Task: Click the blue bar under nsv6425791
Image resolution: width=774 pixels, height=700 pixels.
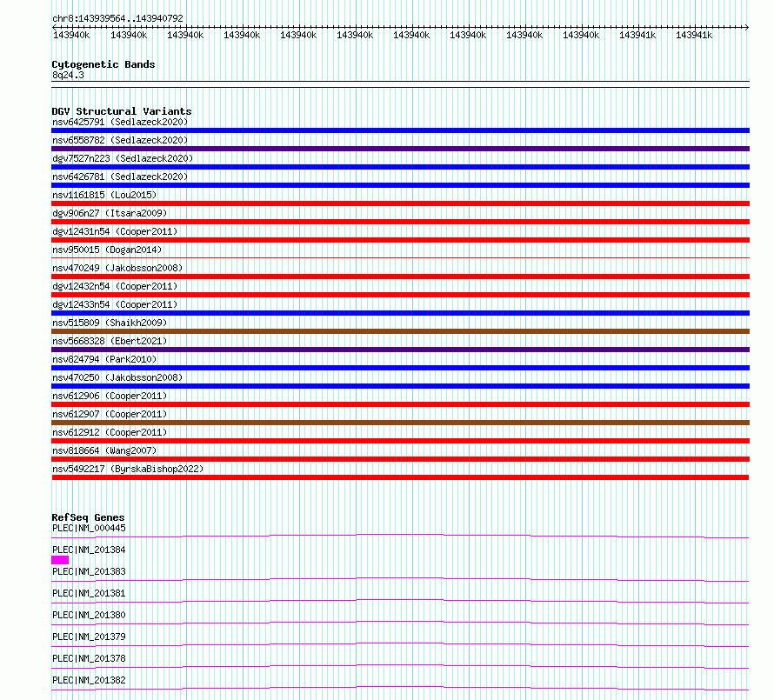Action: [400, 130]
